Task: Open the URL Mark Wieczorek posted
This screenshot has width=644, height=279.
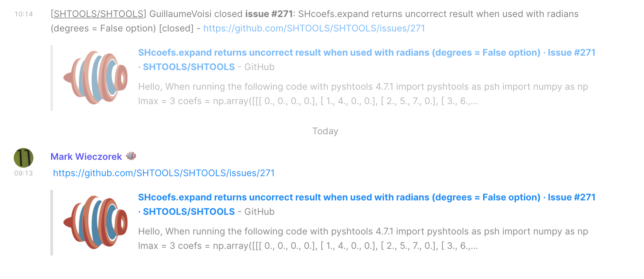Action: tap(164, 173)
